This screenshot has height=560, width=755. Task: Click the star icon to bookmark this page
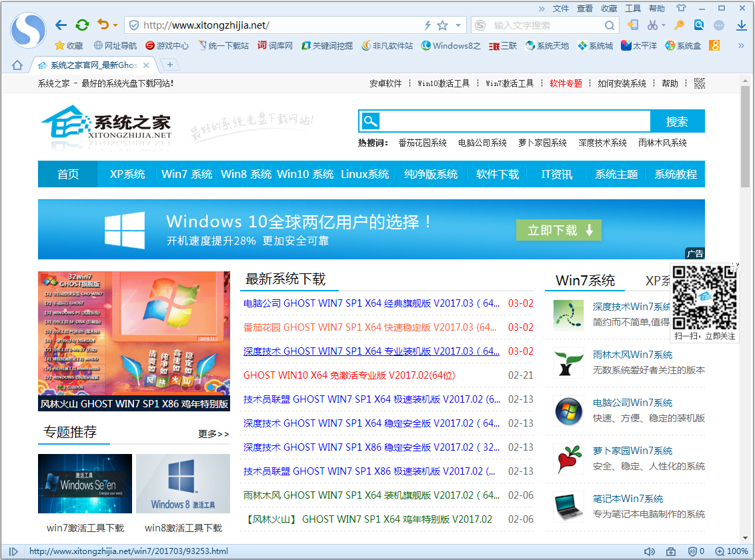(x=442, y=25)
